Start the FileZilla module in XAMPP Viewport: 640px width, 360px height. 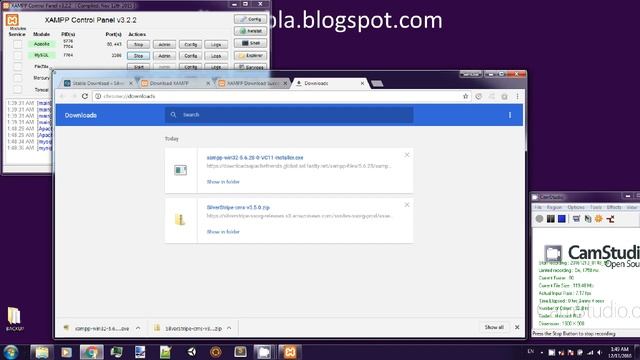138,67
